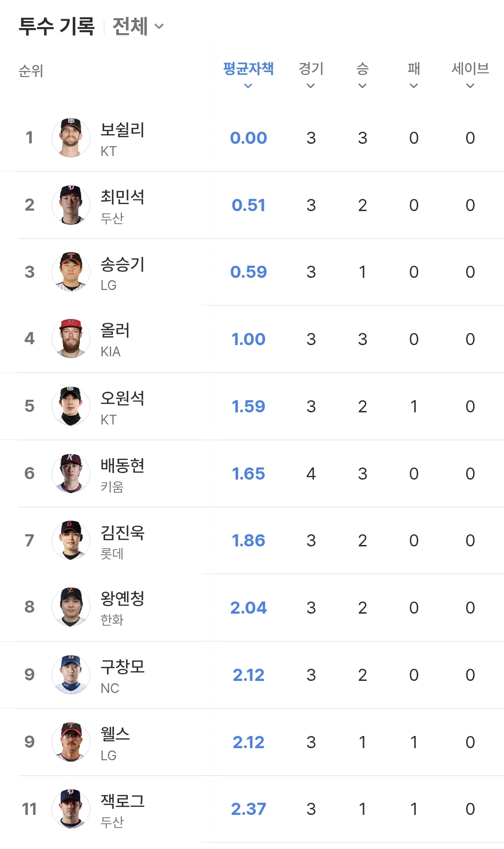Tap 오원석's player photo

point(71,406)
